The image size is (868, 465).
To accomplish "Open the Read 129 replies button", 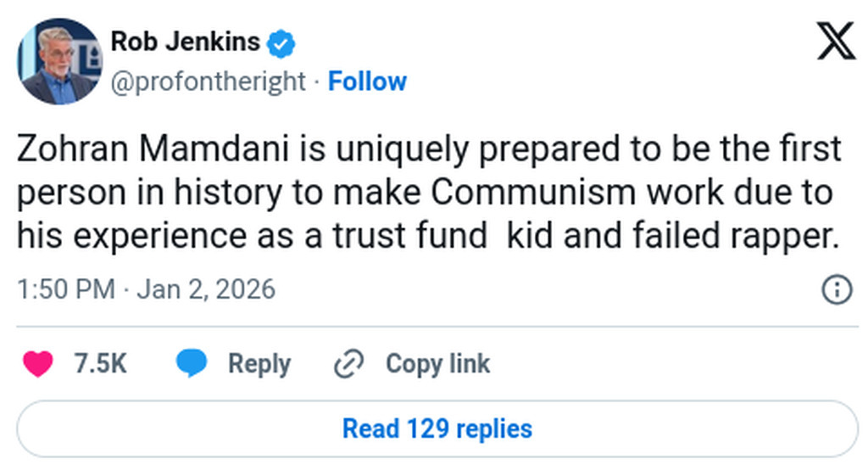I will (x=437, y=429).
